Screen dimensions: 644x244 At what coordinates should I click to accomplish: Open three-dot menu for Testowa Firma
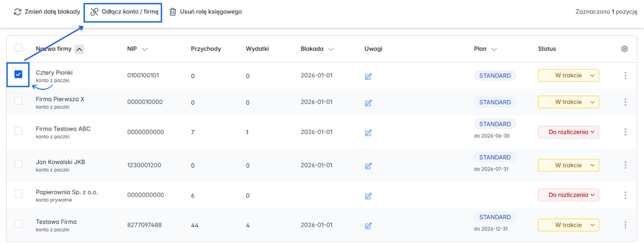[x=625, y=225]
